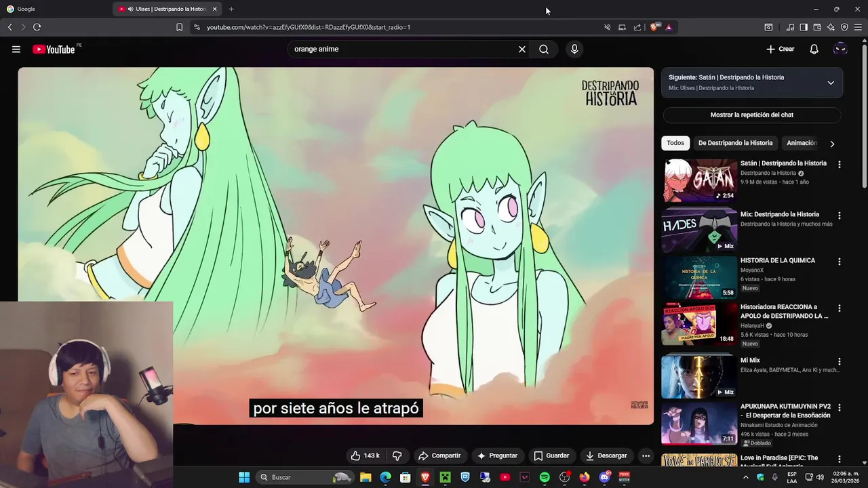
Task: Bookmark this page with bookmark icon
Action: (179, 27)
